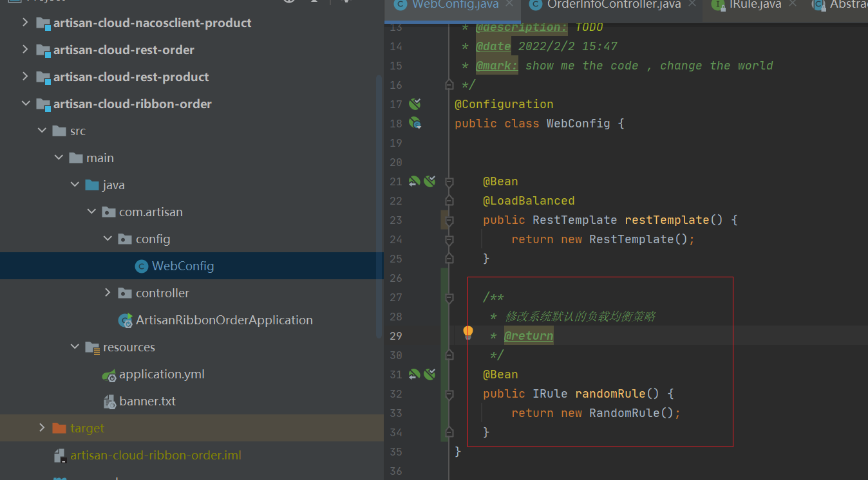Click the banner.txt file icon
Viewport: 868px width, 480px height.
[x=109, y=402]
